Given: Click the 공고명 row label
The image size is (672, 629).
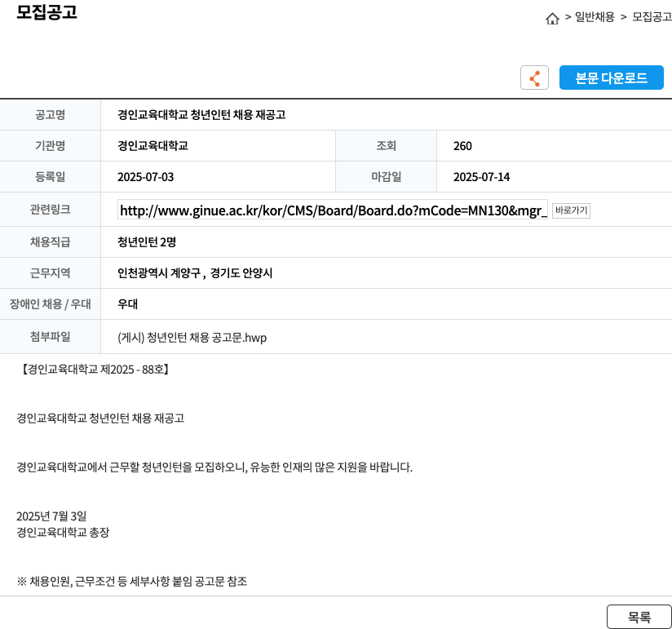Looking at the screenshot, I should click(x=50, y=115).
